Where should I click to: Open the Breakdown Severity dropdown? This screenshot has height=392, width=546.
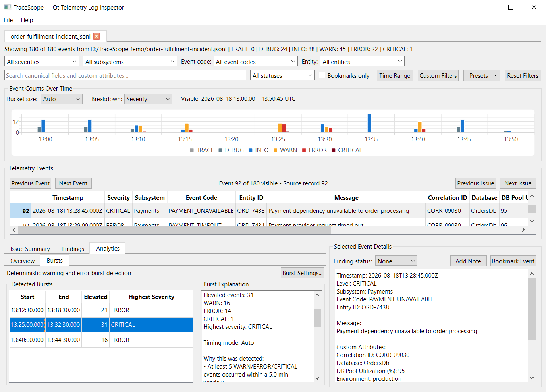pyautogui.click(x=148, y=99)
